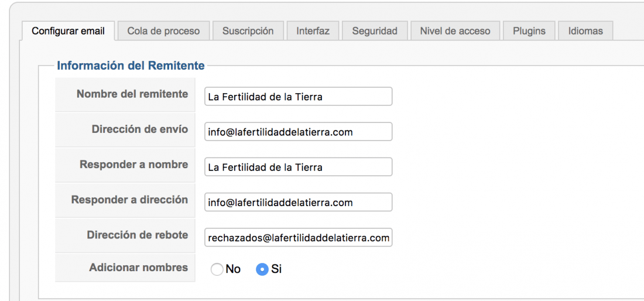Click the Dirección de rebote label
This screenshot has width=644, height=301.
137,235
